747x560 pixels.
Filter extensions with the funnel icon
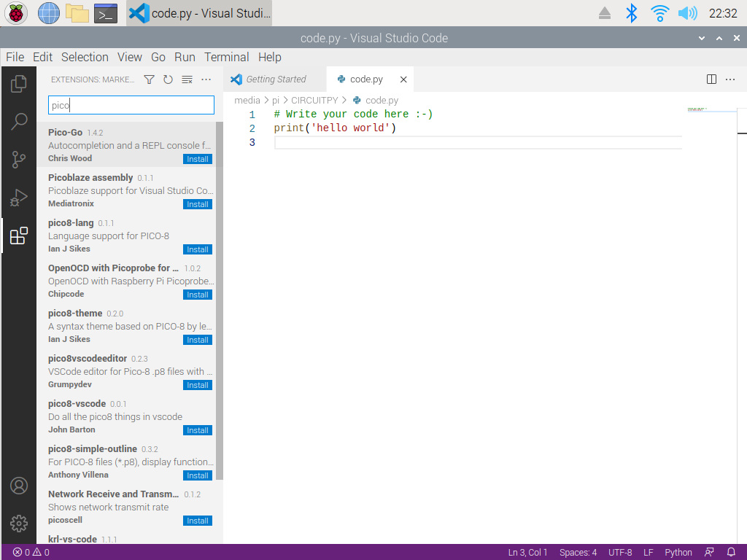(149, 79)
